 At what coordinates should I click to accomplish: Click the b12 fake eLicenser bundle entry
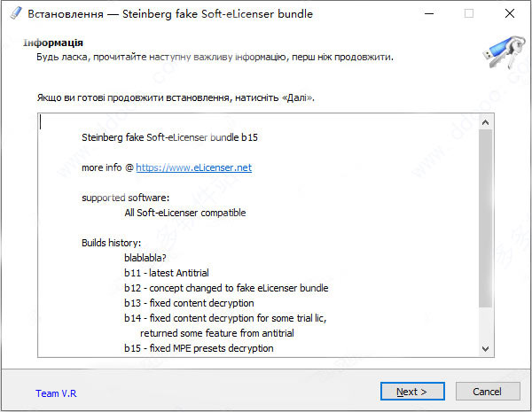[x=226, y=288]
